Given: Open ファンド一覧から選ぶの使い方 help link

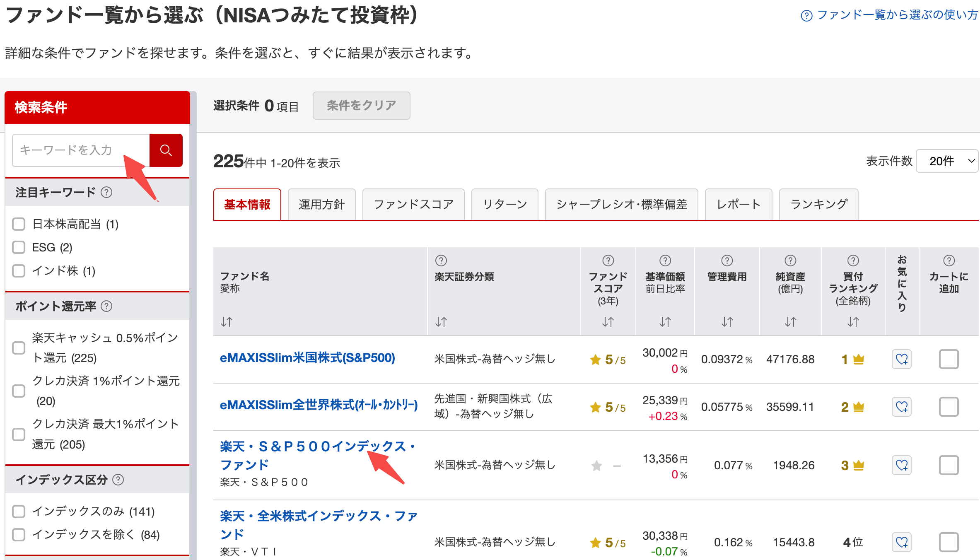Looking at the screenshot, I should point(890,15).
